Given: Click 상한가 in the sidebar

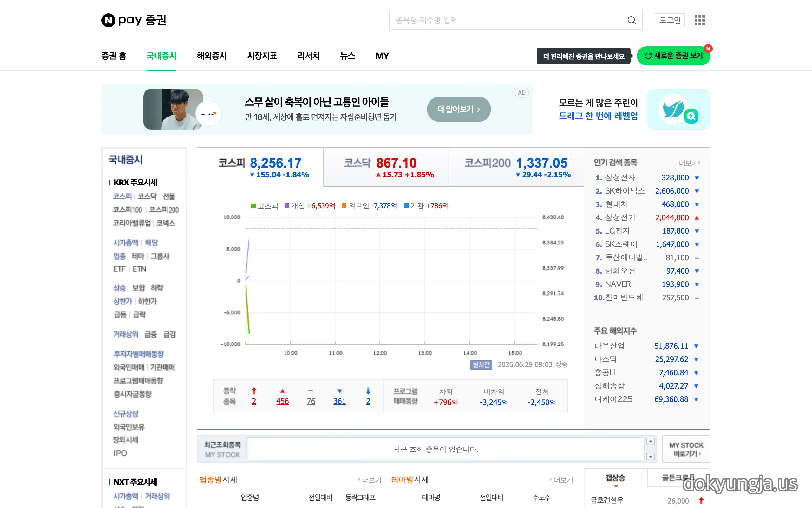Looking at the screenshot, I should click(x=122, y=301).
